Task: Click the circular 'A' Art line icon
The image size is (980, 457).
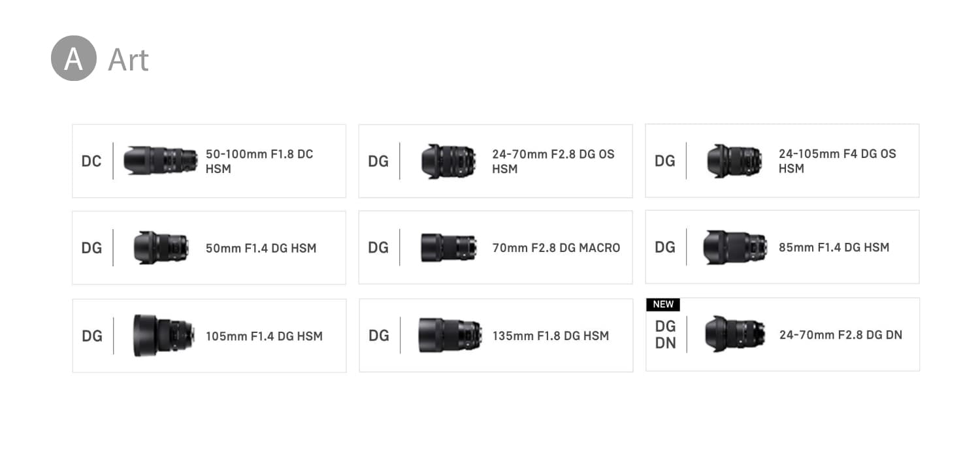Action: (x=74, y=58)
